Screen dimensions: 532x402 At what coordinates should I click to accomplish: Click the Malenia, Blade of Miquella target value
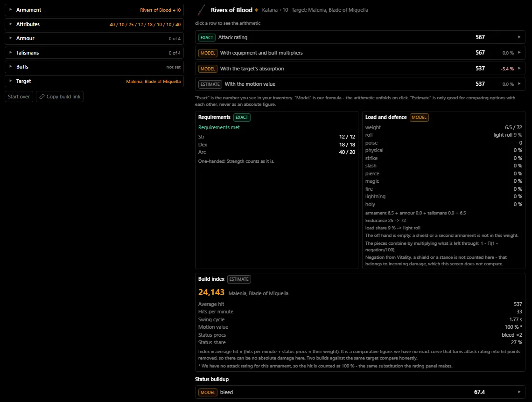point(154,81)
